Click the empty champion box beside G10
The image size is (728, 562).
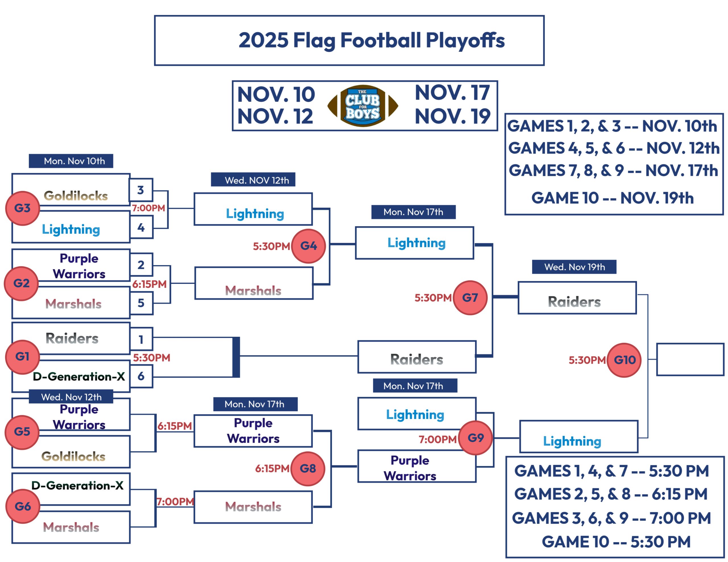690,360
